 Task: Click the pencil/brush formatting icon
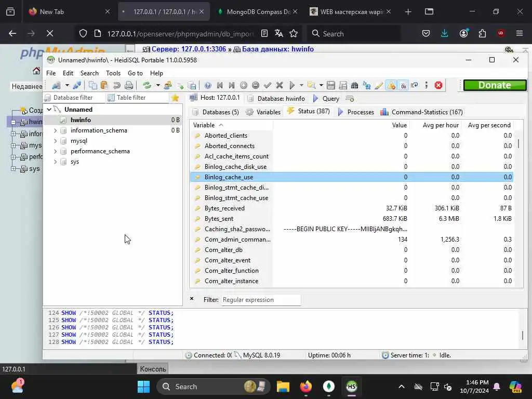[379, 85]
